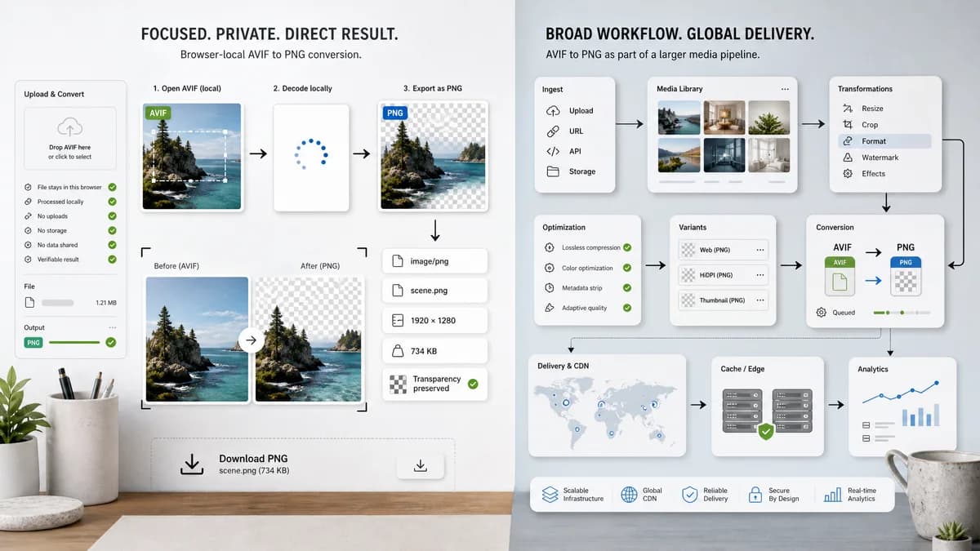
Task: Toggle the Metadata strip checkmark
Action: point(627,288)
